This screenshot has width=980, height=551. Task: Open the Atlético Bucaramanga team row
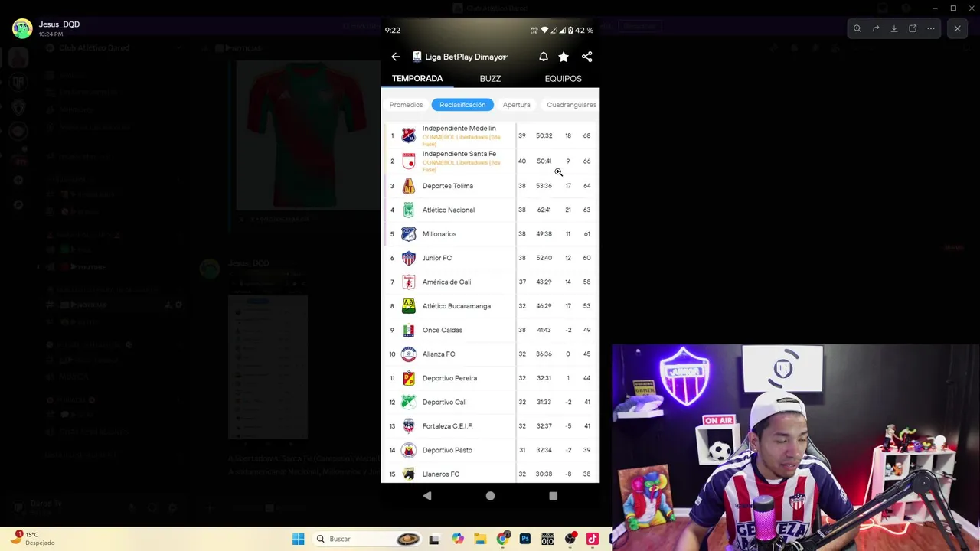click(x=490, y=306)
